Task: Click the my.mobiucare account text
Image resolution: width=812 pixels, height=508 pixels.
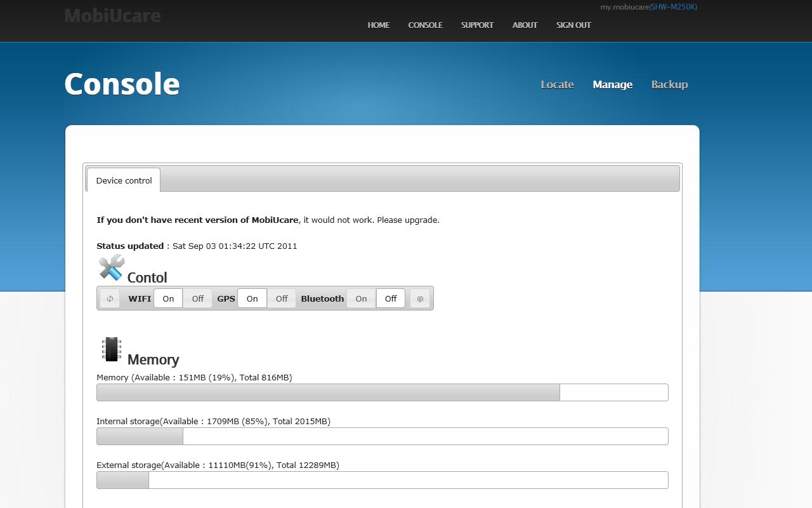Action: 624,7
